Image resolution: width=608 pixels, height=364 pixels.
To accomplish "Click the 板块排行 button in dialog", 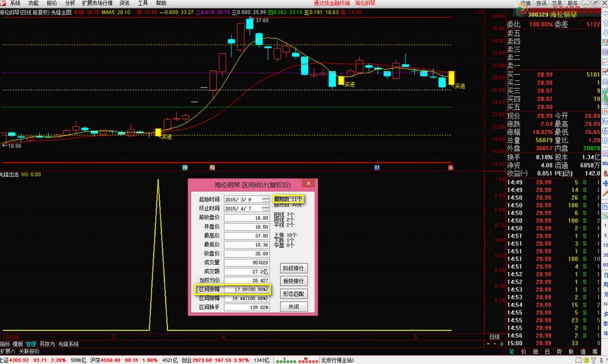I will [x=294, y=281].
